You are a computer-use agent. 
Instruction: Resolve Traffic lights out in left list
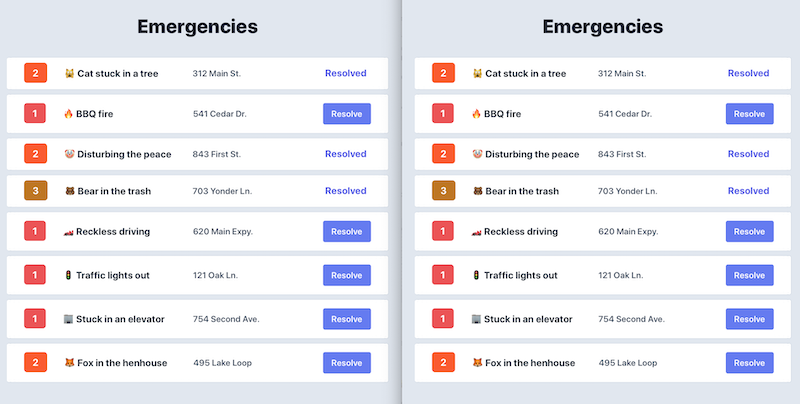pos(347,275)
